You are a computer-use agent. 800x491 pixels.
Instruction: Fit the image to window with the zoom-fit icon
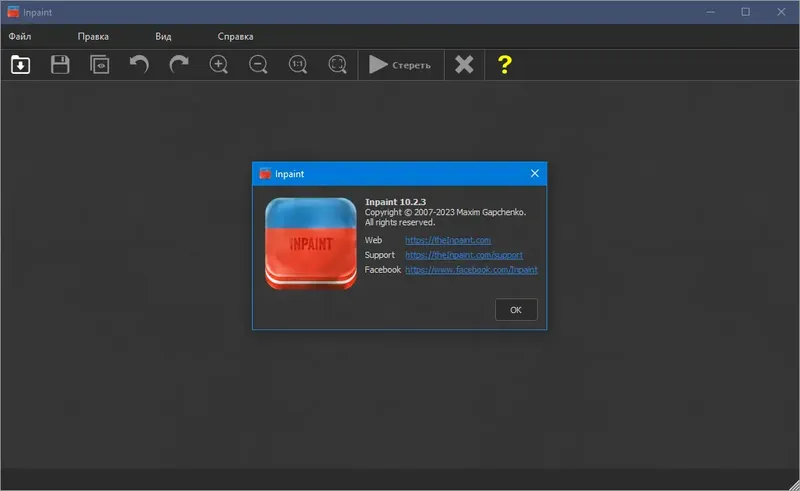pos(337,65)
